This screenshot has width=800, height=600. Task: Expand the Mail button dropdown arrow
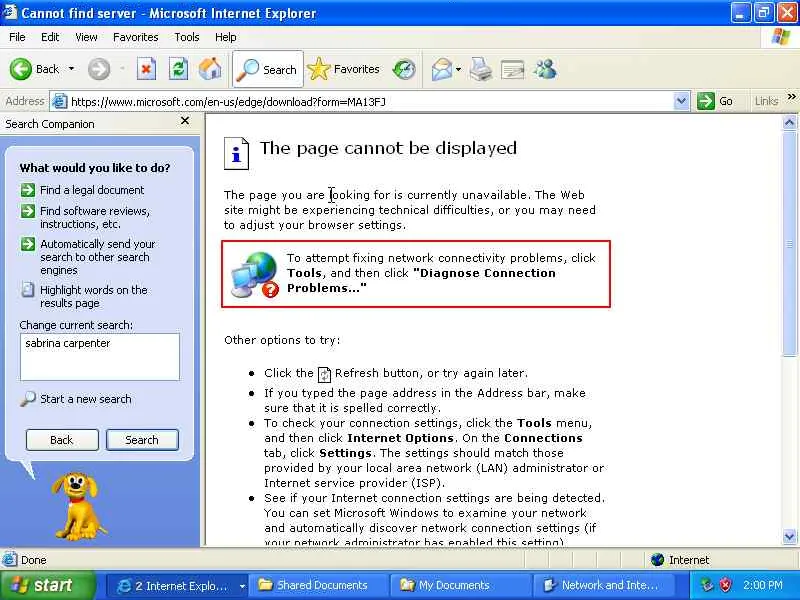pos(458,69)
